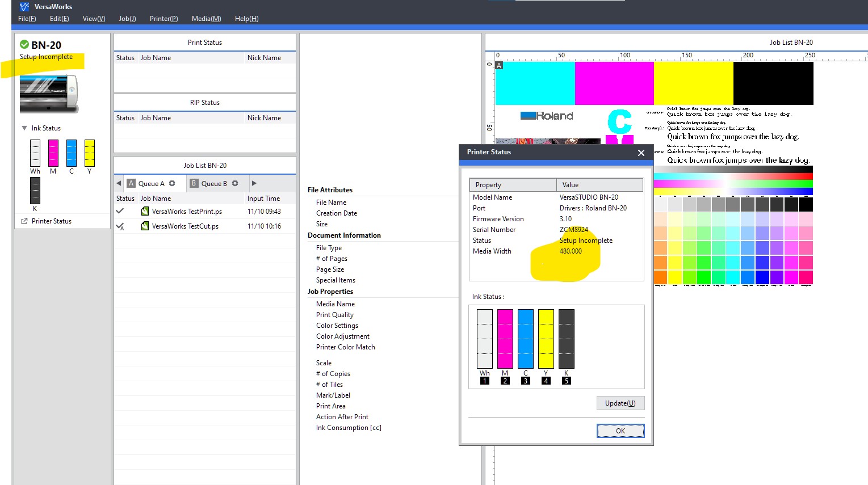Viewport: 868px width, 485px height.
Task: Click the Update button
Action: 620,403
